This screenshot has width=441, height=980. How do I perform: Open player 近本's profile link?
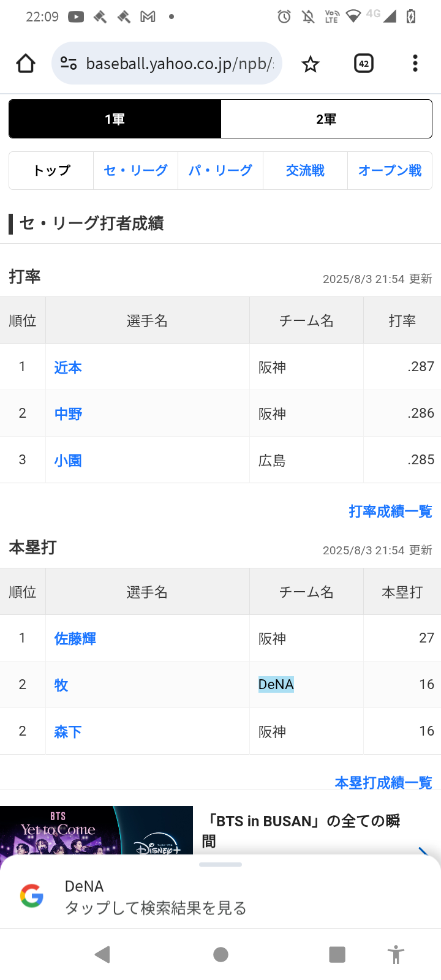coord(67,367)
